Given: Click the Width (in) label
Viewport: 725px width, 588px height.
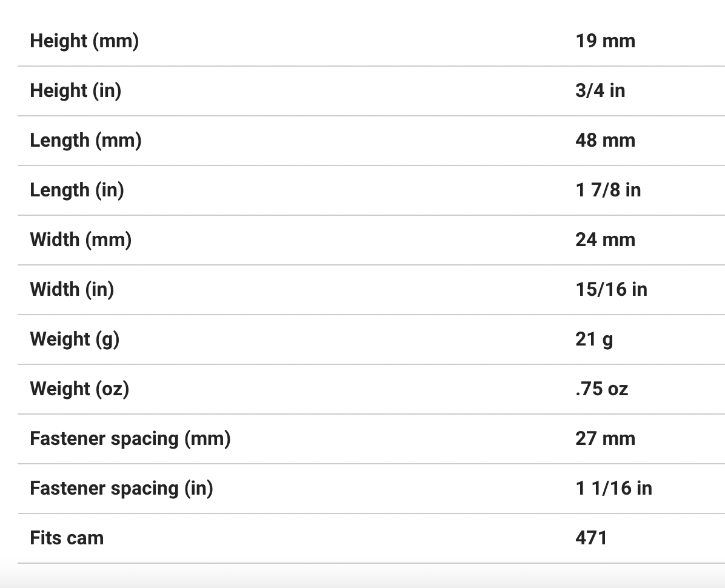Looking at the screenshot, I should [x=72, y=290].
